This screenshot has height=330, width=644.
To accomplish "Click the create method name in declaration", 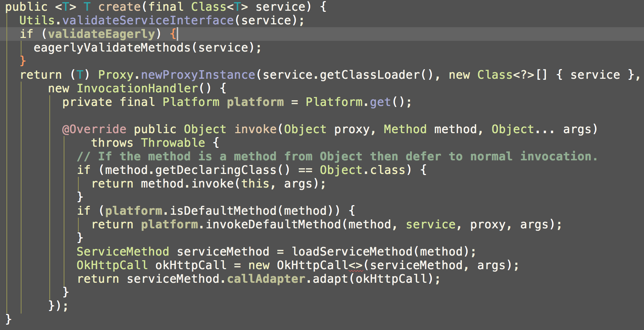I will point(119,7).
